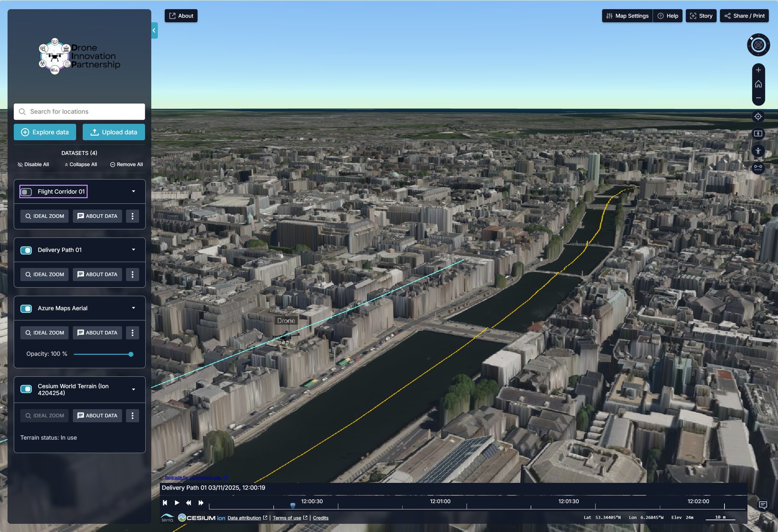This screenshot has height=532, width=778.
Task: Click the Drone label on map
Action: tap(286, 321)
